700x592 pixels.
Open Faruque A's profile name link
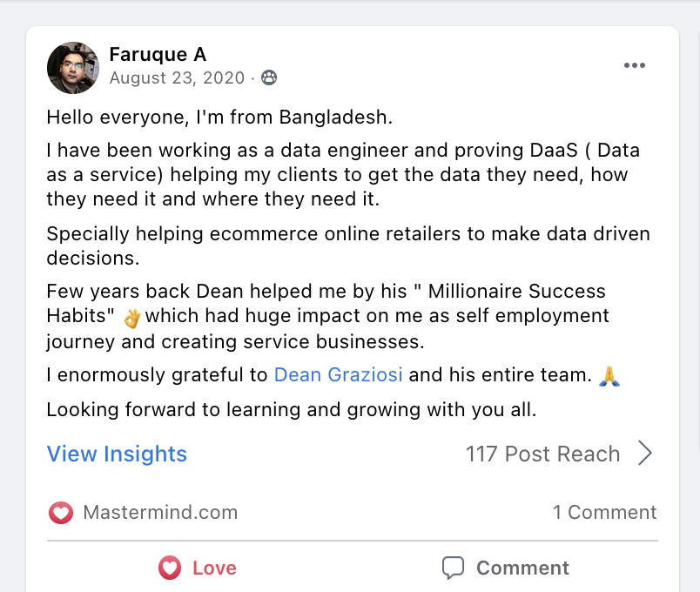(158, 55)
